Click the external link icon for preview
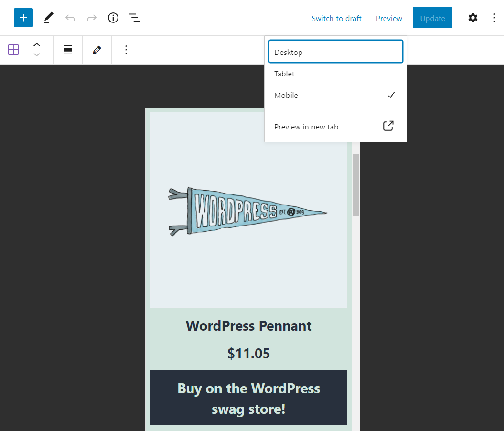The width and height of the screenshot is (504, 431). tap(388, 126)
